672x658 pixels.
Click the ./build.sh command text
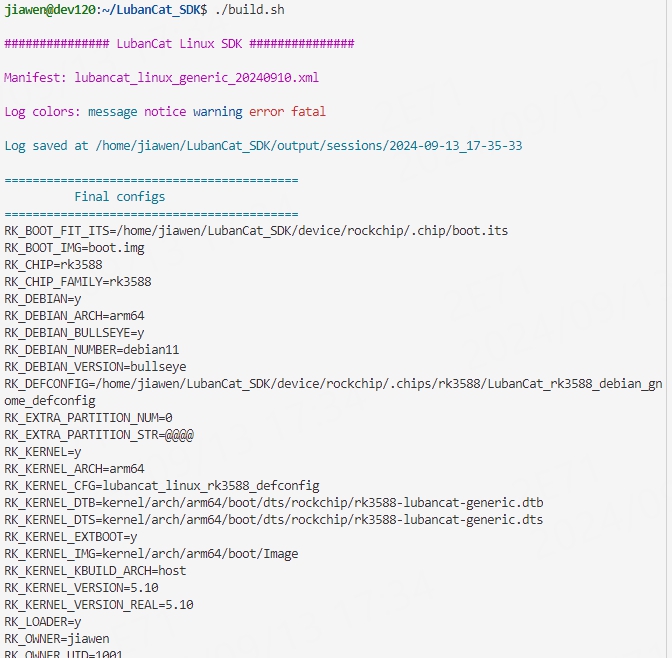pos(250,9)
